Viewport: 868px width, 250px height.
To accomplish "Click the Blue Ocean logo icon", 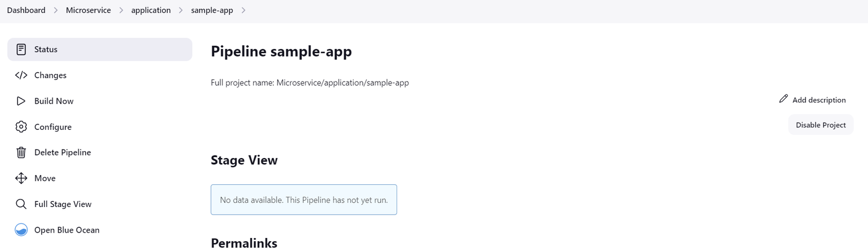I will tap(21, 230).
